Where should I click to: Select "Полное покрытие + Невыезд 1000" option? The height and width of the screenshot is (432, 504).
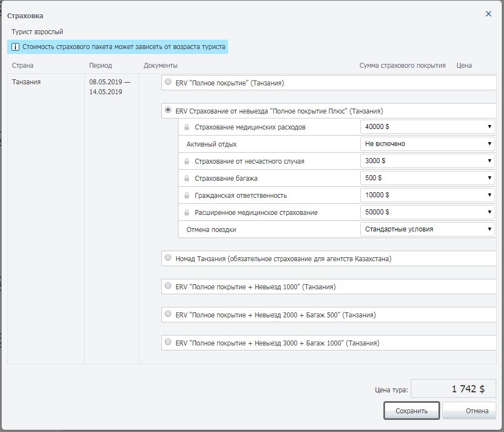click(168, 286)
